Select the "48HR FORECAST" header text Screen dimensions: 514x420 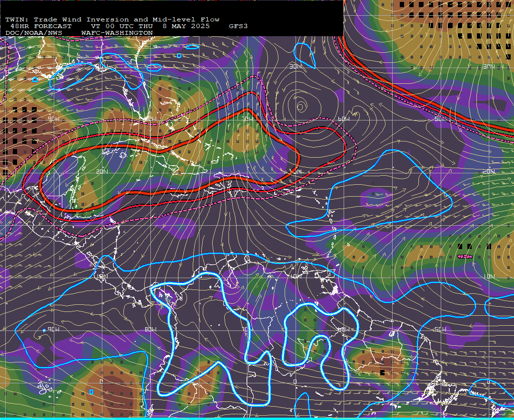pyautogui.click(x=41, y=26)
